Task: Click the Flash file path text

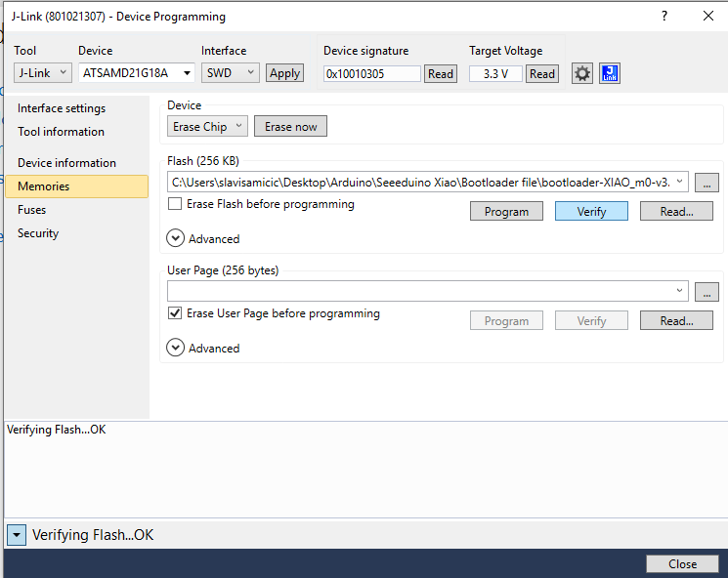Action: (420, 183)
